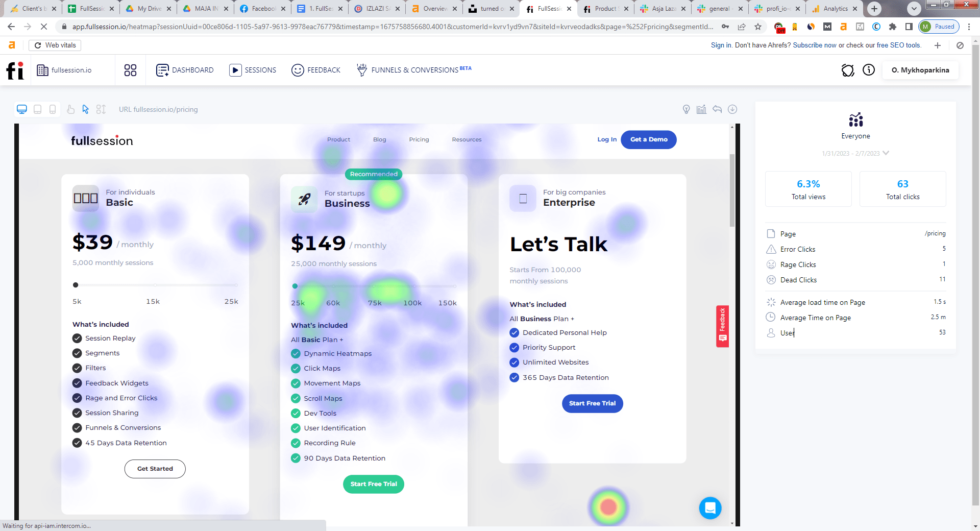Click the Error Clicks row

point(856,249)
